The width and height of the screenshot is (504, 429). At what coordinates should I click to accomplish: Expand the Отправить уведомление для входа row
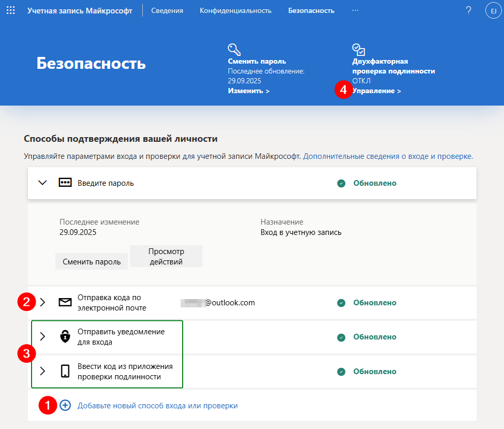(42, 336)
